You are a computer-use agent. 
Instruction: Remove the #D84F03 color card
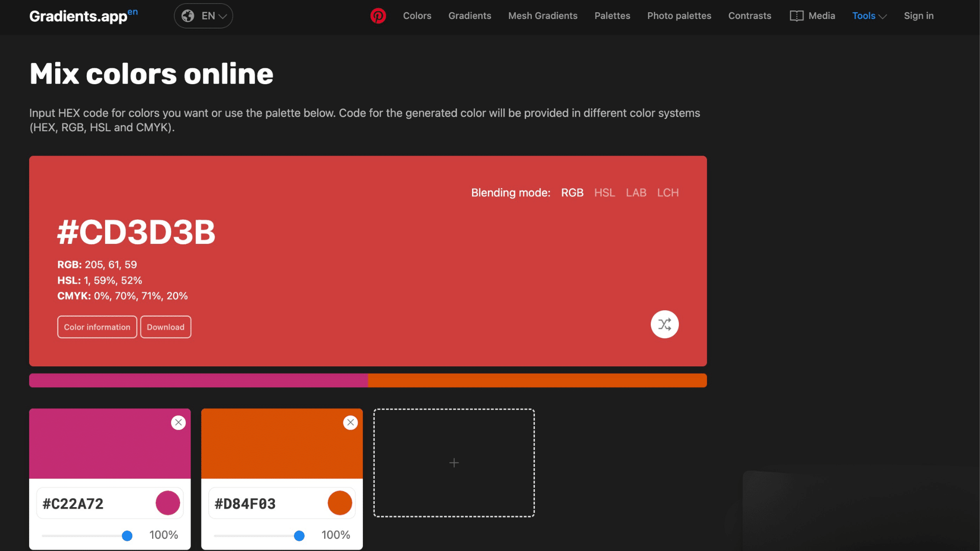click(x=350, y=422)
